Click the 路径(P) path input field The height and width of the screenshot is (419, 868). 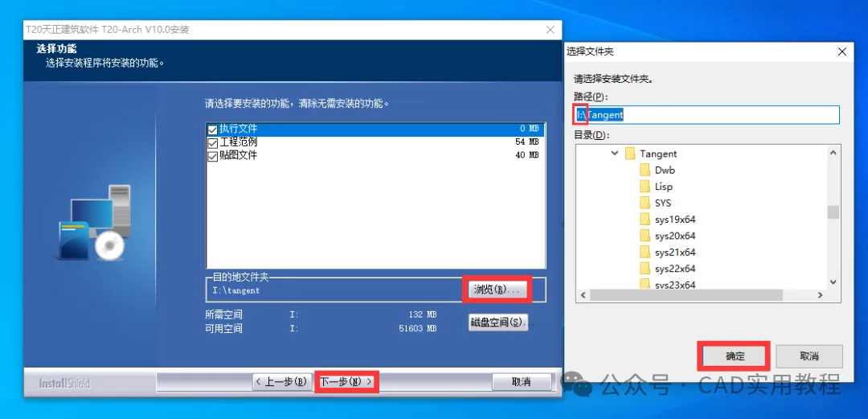[x=707, y=115]
